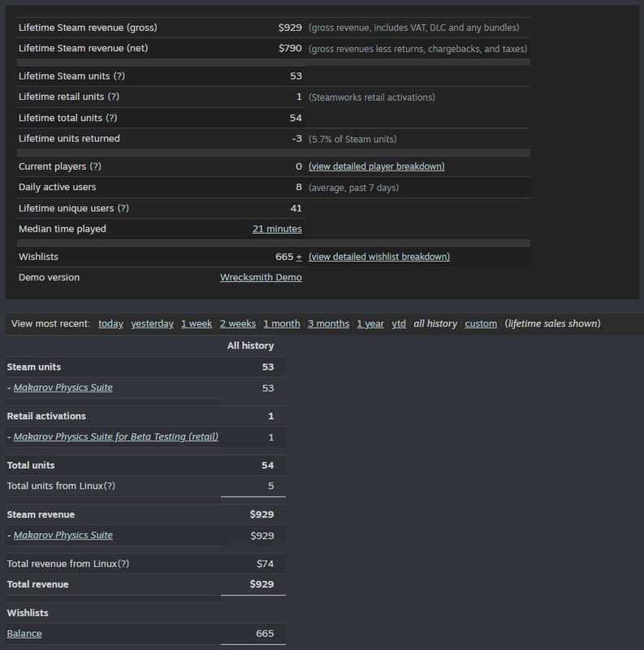Open the Wishlists Balance link
The image size is (644, 650).
click(24, 634)
